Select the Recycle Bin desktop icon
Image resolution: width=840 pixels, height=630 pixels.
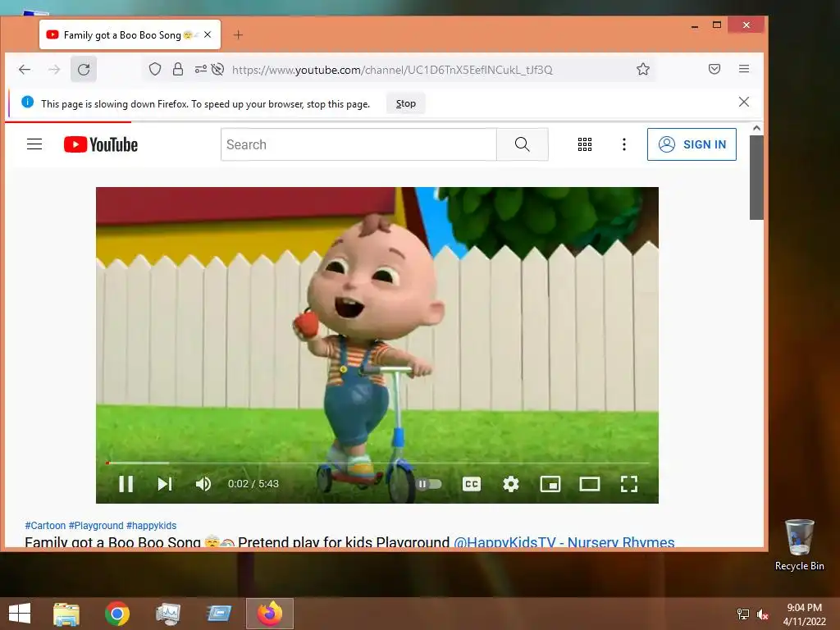pyautogui.click(x=799, y=545)
